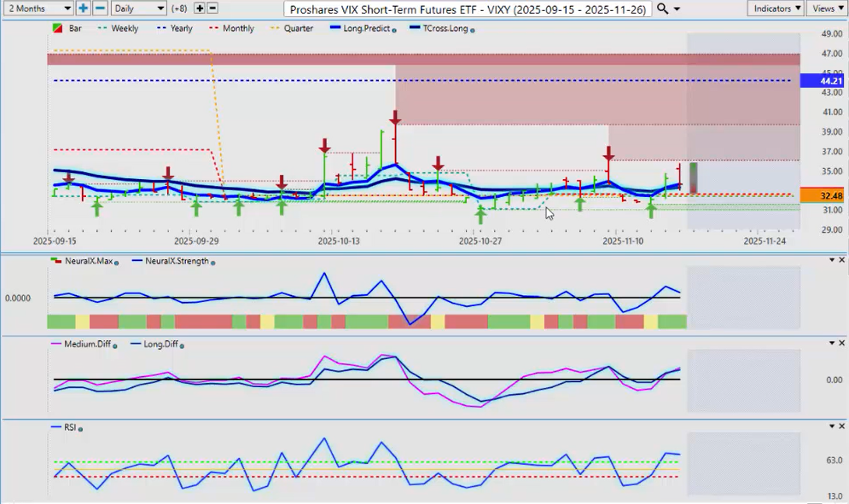Open the Views menu

826,9
